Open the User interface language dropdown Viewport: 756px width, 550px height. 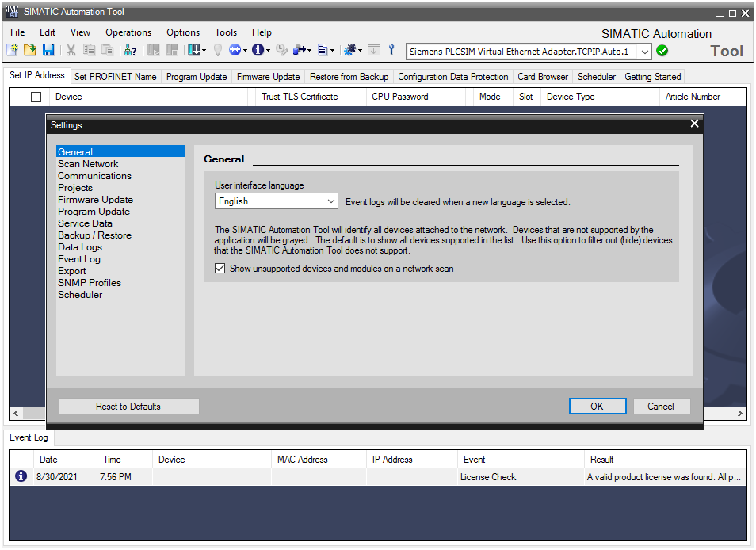pyautogui.click(x=277, y=201)
